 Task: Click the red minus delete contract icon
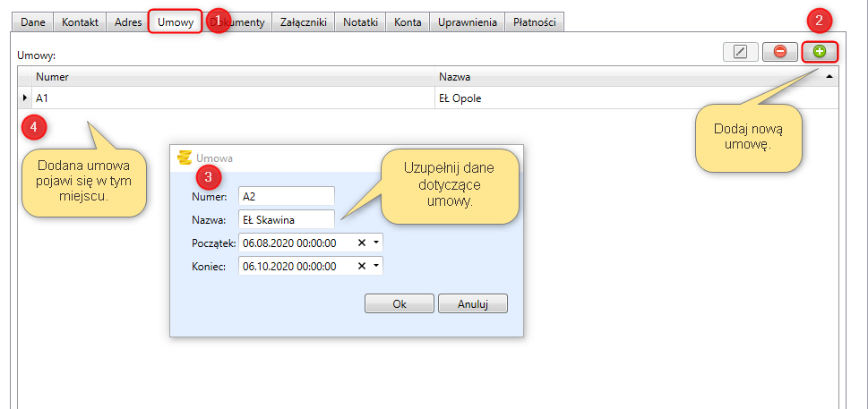779,52
